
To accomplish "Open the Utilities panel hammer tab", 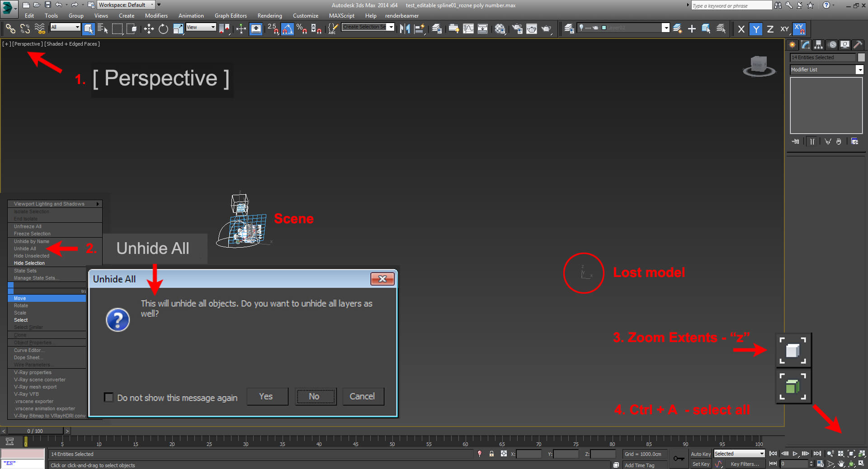I will point(858,45).
